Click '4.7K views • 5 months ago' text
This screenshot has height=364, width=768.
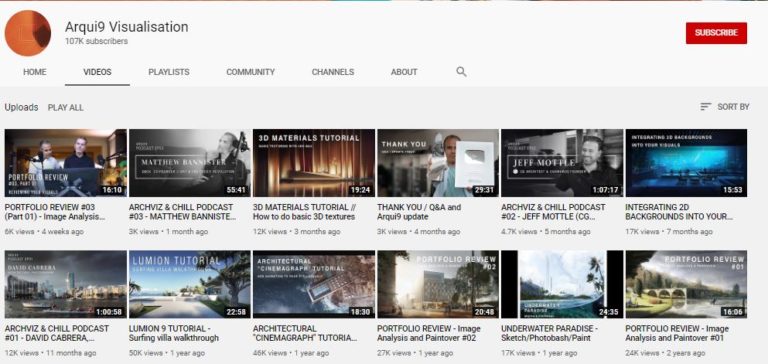[546, 231]
